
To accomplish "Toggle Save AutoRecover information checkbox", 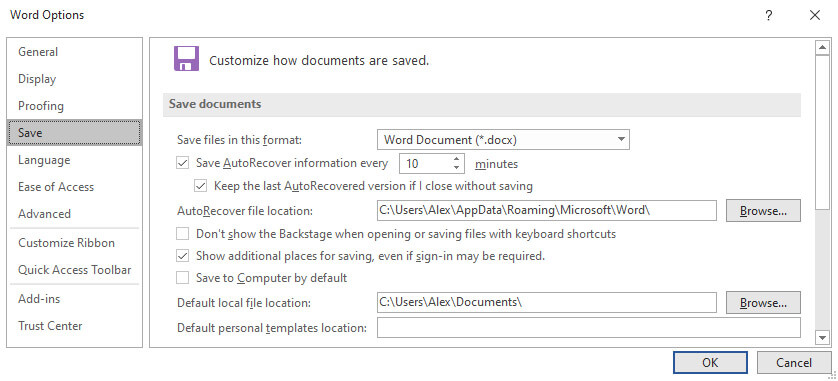I will tap(183, 163).
